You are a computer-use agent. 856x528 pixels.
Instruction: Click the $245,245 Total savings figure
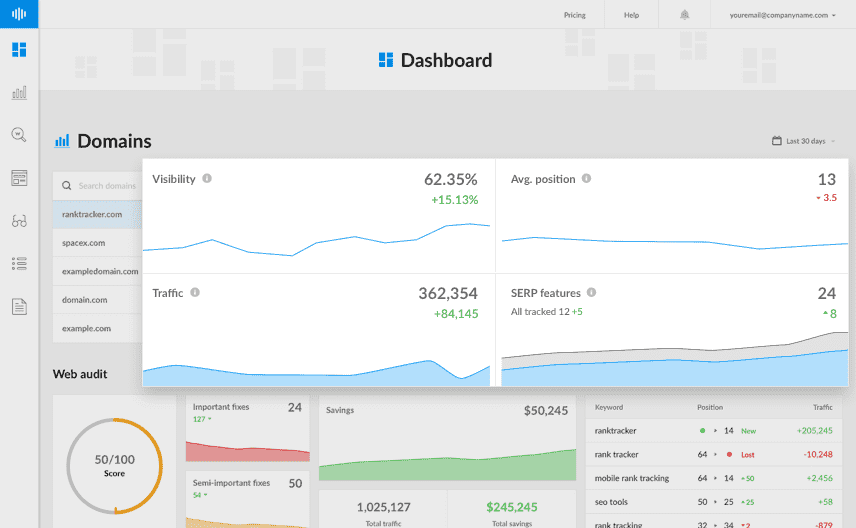click(x=512, y=507)
